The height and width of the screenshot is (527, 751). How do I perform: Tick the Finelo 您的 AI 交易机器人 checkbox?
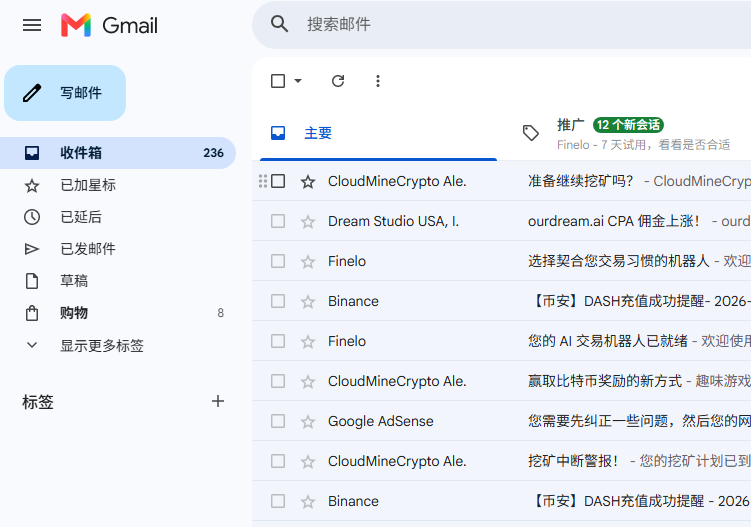pos(278,341)
